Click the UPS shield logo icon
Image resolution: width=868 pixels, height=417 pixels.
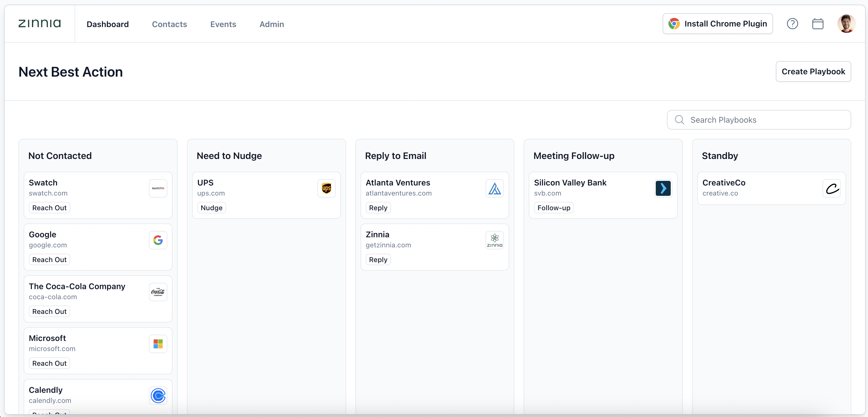coord(326,188)
